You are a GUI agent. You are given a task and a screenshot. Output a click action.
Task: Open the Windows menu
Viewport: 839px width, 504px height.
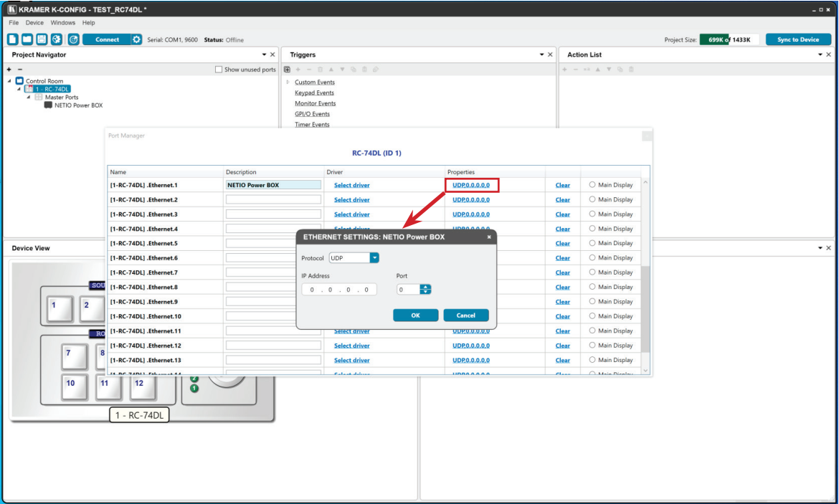62,22
